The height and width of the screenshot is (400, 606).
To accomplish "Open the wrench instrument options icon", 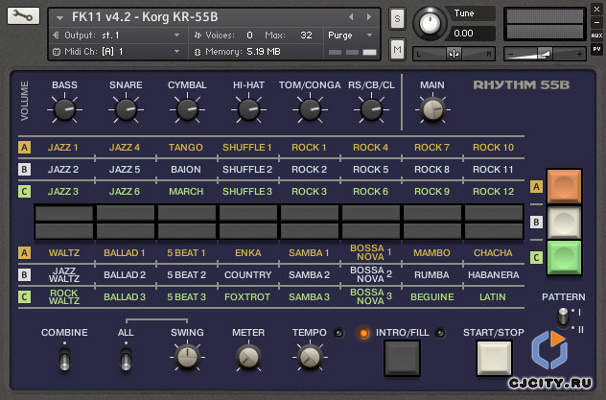I will tap(23, 16).
